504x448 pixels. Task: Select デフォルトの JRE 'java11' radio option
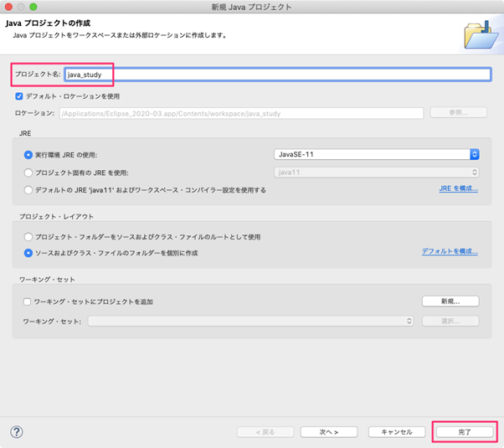[28, 190]
